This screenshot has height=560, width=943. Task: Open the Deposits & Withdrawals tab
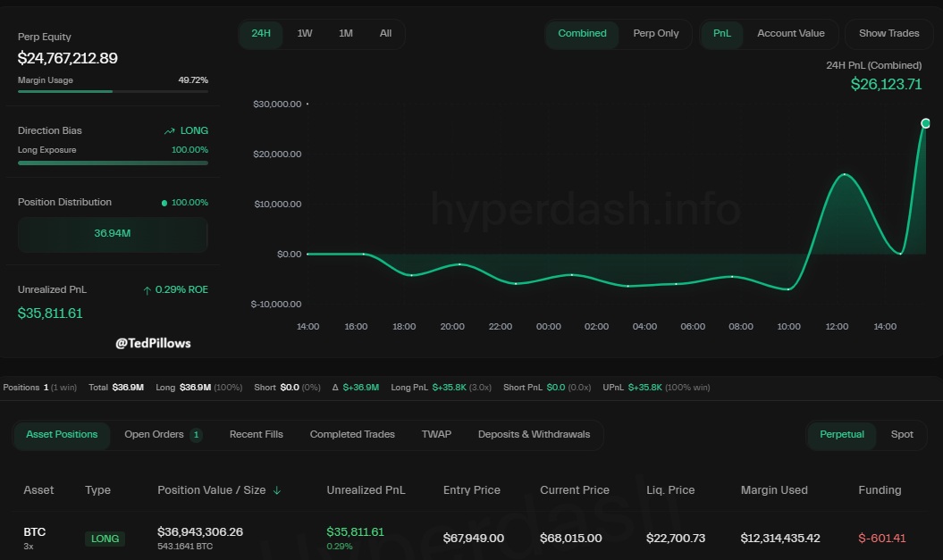coord(534,434)
